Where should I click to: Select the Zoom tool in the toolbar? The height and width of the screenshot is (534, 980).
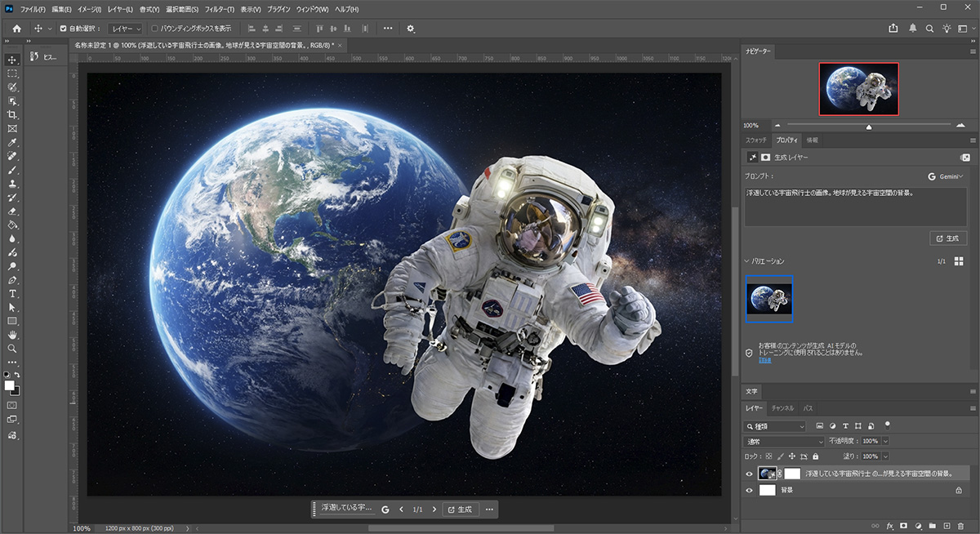(x=11, y=349)
